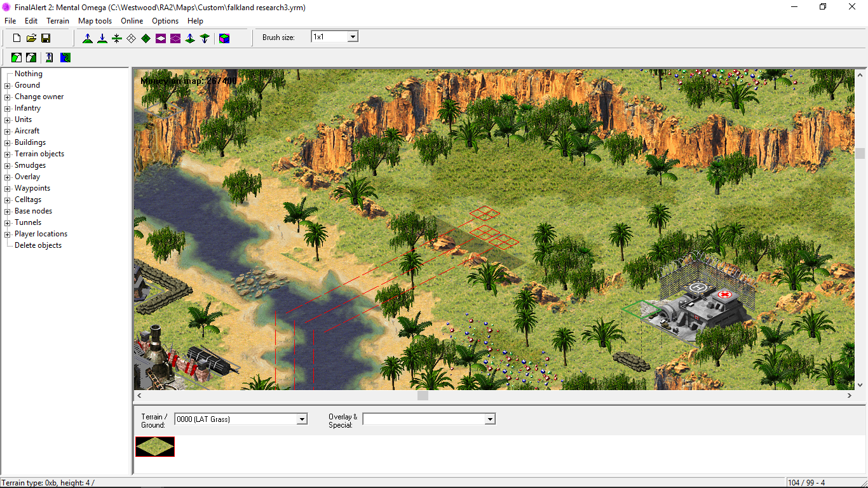Select the Base nodes tree label
This screenshot has height=488, width=868.
34,211
